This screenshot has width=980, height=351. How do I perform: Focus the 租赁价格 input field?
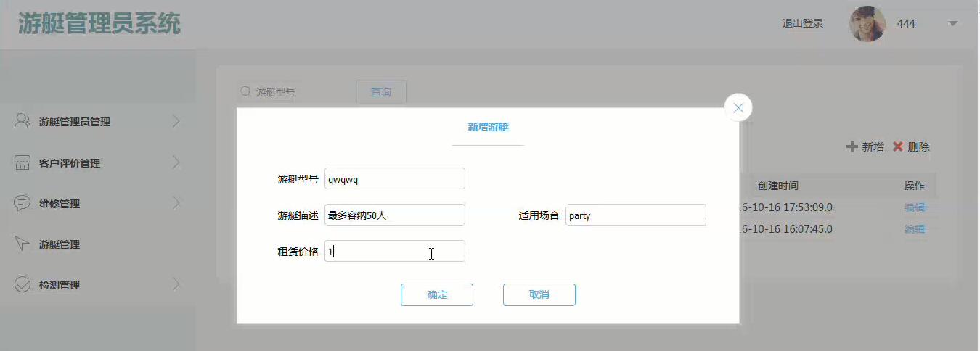[x=395, y=251]
